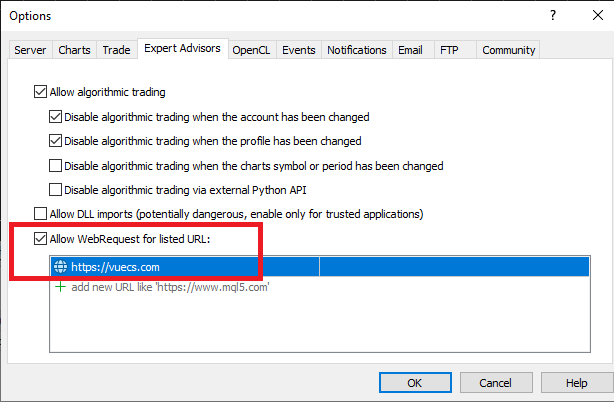Click the add new URL entry row
Image resolution: width=614 pixels, height=402 pixels.
[x=320, y=287]
